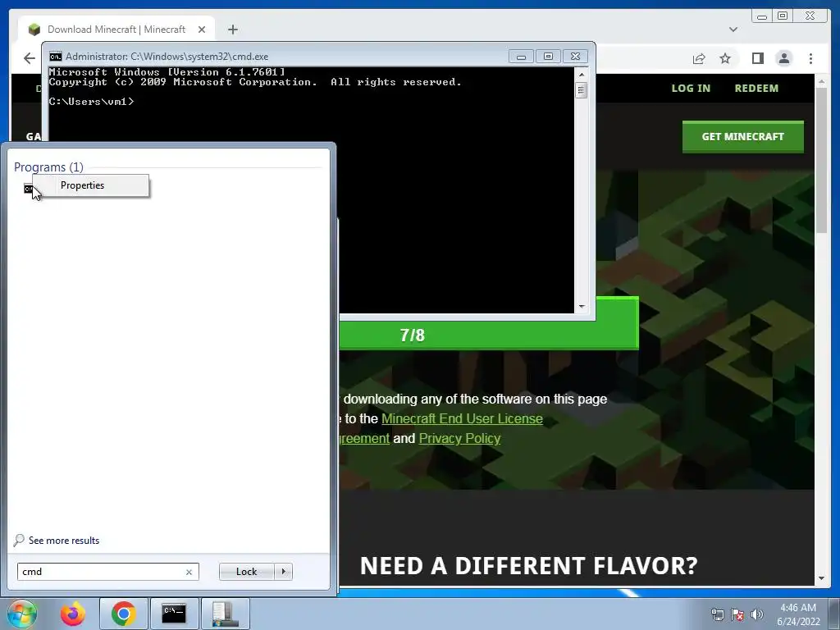Viewport: 840px width, 630px height.
Task: Expand the shutdown options arrow beside Lock
Action: 283,572
